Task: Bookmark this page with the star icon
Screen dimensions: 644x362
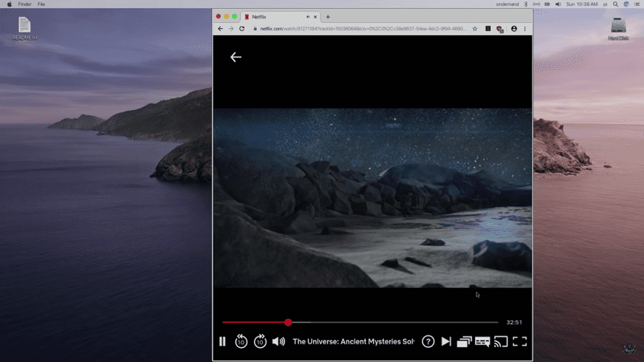Action: point(475,29)
